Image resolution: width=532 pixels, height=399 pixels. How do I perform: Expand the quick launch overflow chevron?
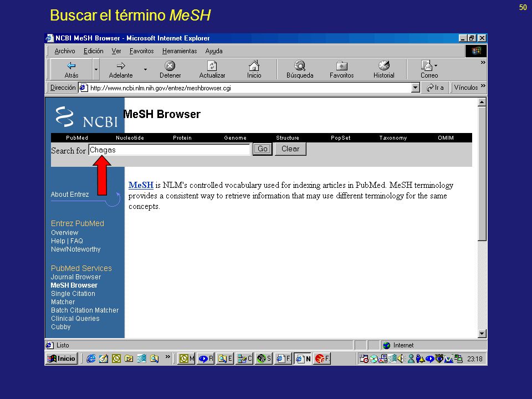pyautogui.click(x=167, y=356)
